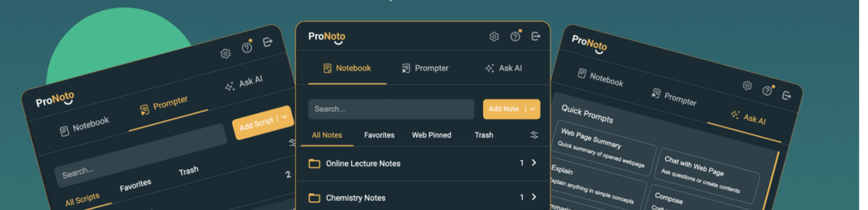Select Prompter tab in left panel
This screenshot has width=868, height=210.
pyautogui.click(x=164, y=105)
